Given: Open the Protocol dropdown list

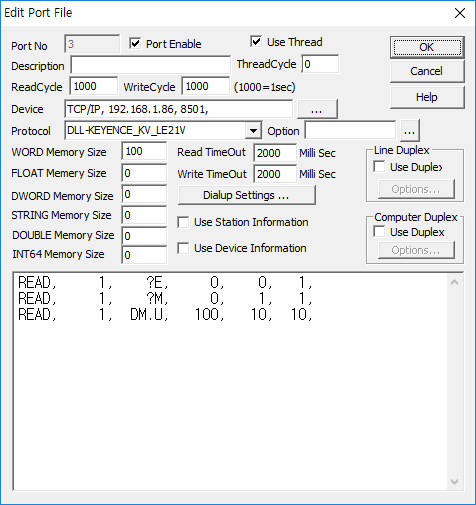Looking at the screenshot, I should [253, 131].
